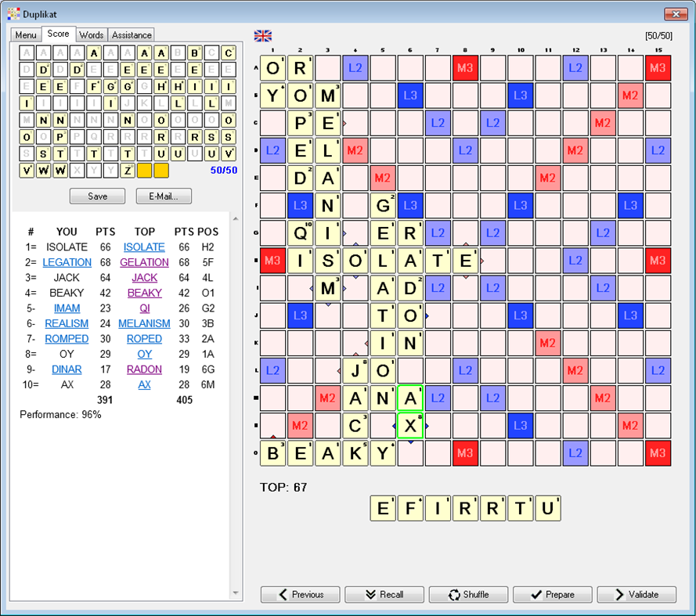This screenshot has height=616, width=696.
Task: Open the DINAR word link
Action: tap(67, 369)
